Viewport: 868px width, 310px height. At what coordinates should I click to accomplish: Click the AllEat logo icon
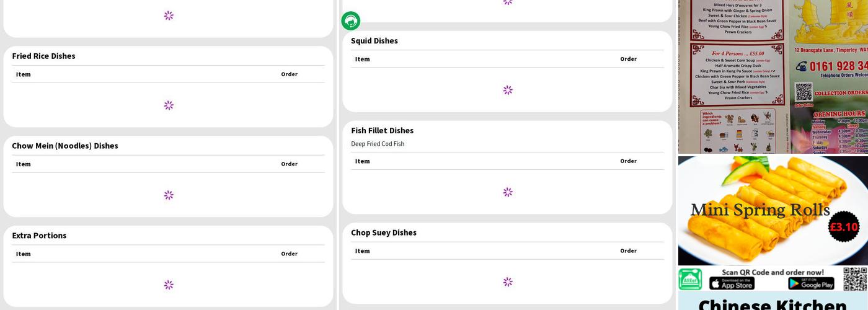click(x=690, y=280)
